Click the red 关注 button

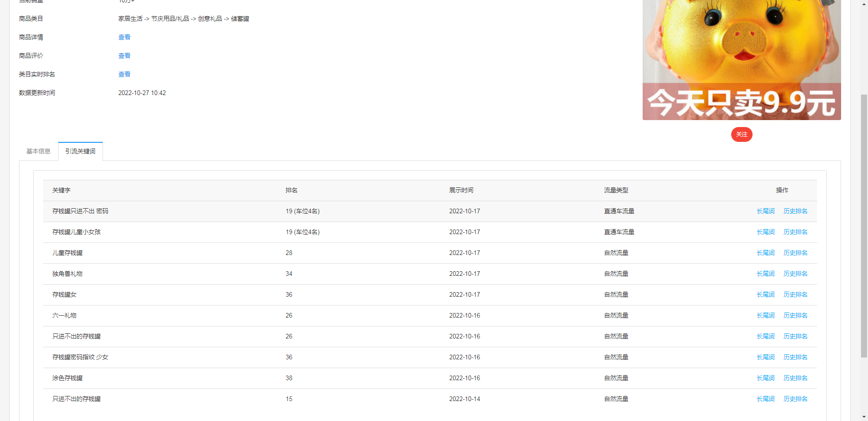(x=741, y=134)
